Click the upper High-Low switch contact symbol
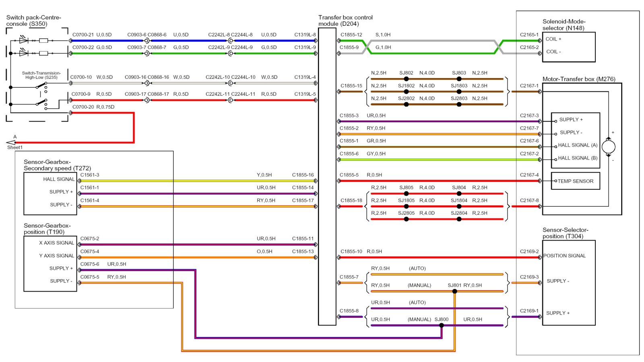This screenshot has height=362, width=644. pos(41,86)
